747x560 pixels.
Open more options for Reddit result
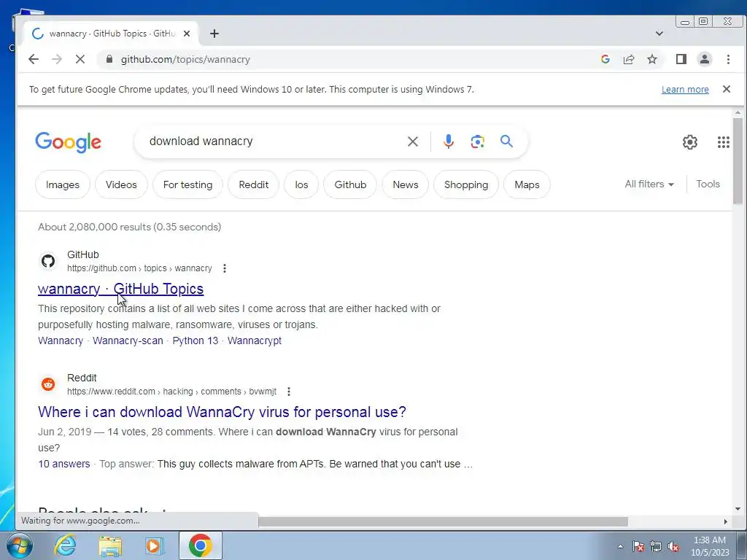pos(289,392)
